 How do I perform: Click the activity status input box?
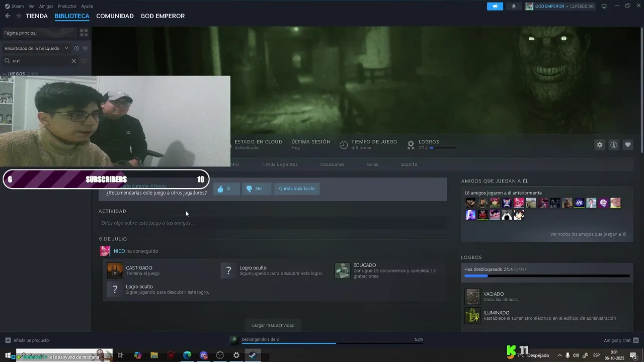(272, 223)
